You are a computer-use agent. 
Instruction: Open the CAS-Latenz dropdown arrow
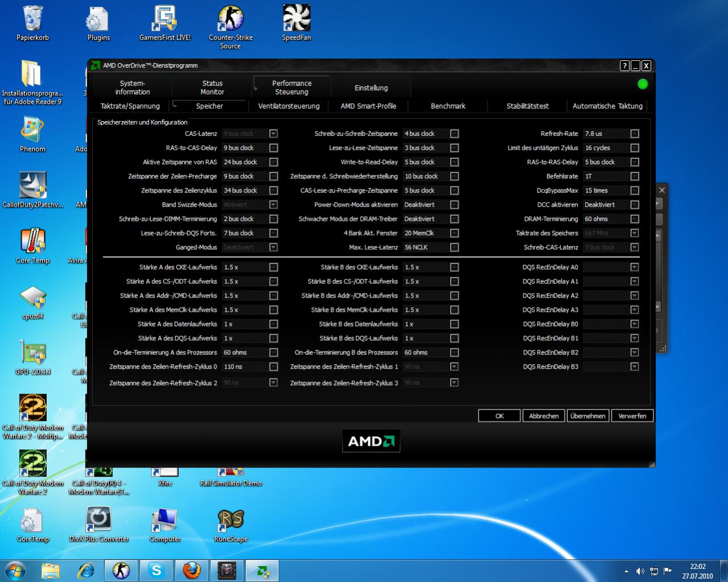273,134
